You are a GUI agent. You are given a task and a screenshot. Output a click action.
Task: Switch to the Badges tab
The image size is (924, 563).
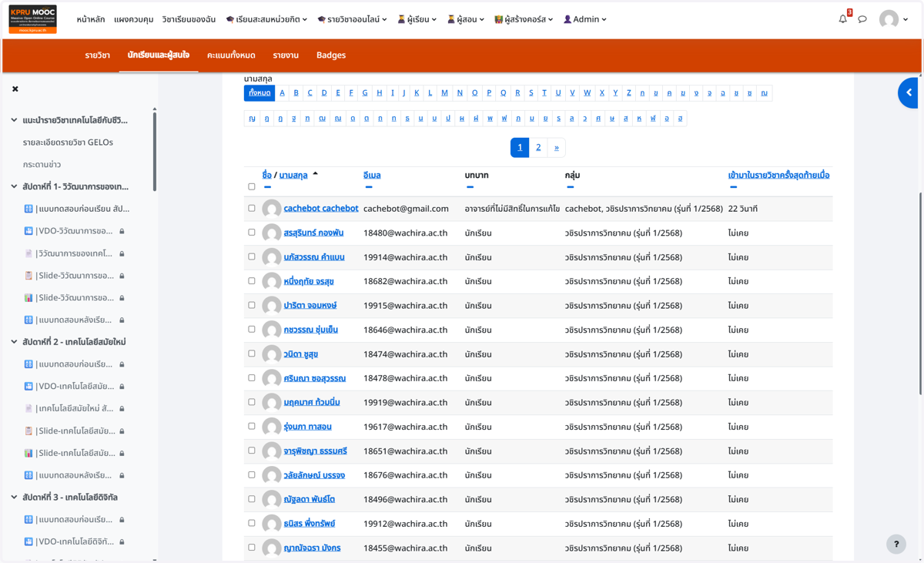(331, 55)
